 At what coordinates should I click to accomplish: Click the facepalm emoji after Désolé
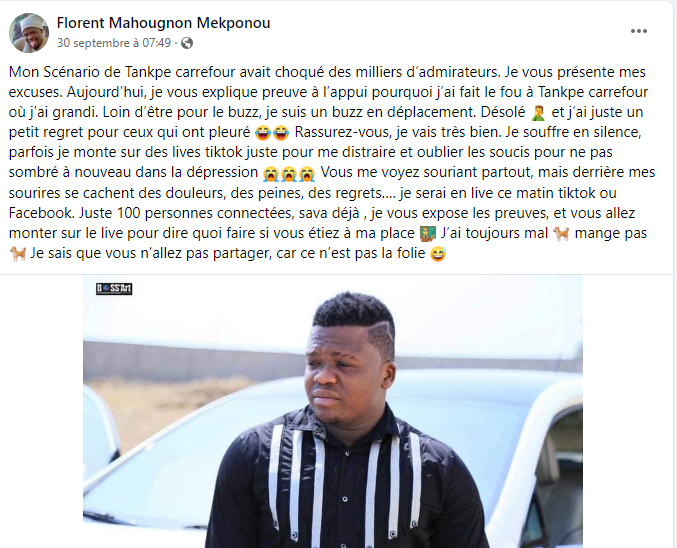[538, 113]
